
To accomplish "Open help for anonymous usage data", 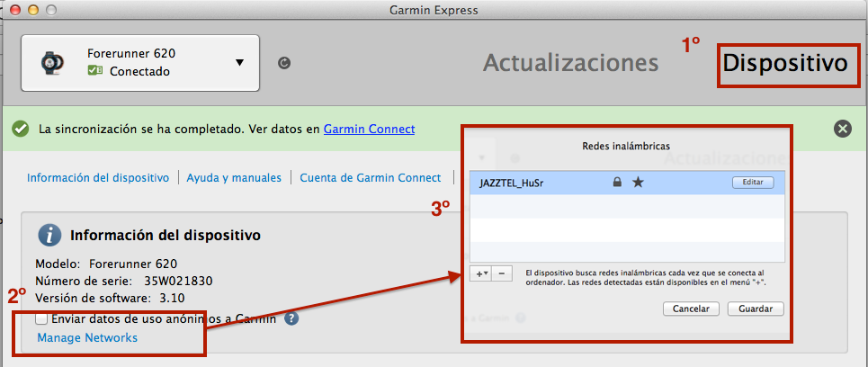I will click(292, 318).
